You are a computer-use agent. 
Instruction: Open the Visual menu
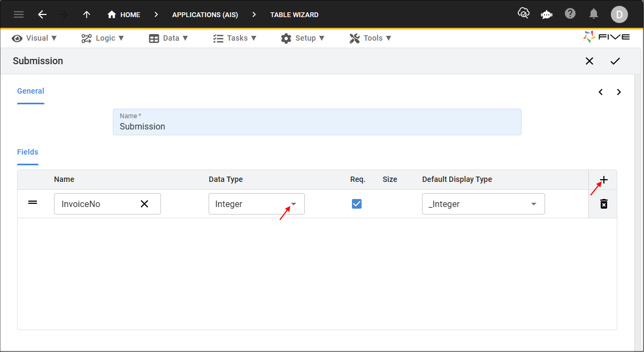[35, 38]
